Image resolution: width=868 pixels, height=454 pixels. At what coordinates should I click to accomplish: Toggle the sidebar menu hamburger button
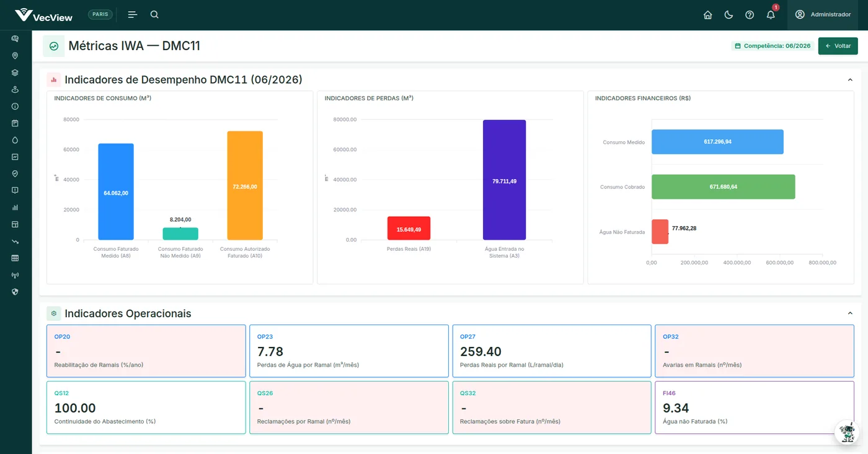[132, 14]
